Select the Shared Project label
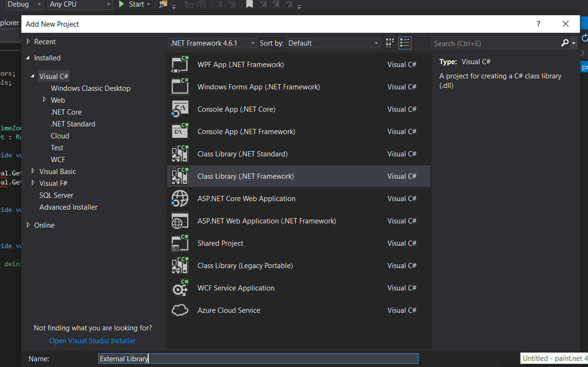Image resolution: width=588 pixels, height=367 pixels. click(220, 243)
